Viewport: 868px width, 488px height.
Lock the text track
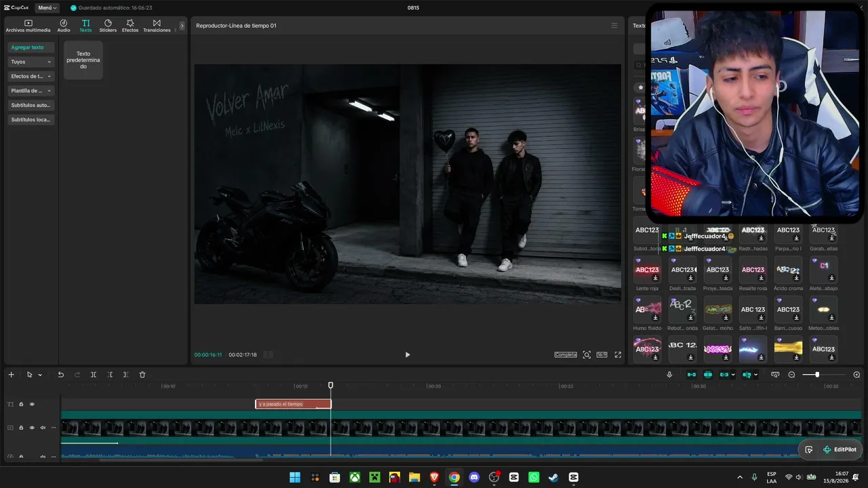pos(21,405)
